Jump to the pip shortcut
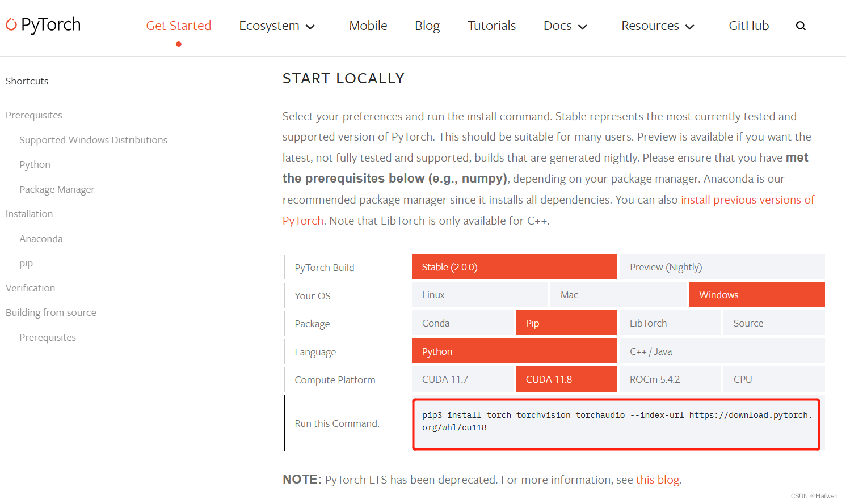This screenshot has width=846, height=504. point(26,264)
